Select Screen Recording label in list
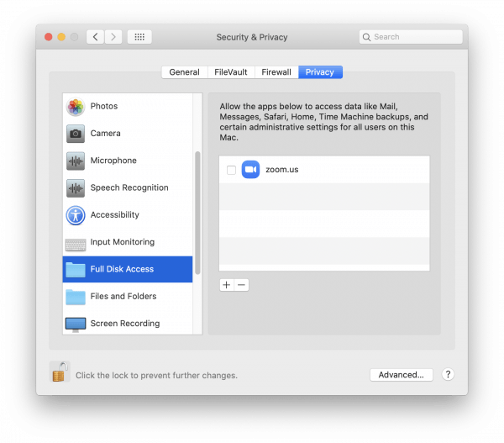Image resolution: width=504 pixels, height=443 pixels. [125, 324]
